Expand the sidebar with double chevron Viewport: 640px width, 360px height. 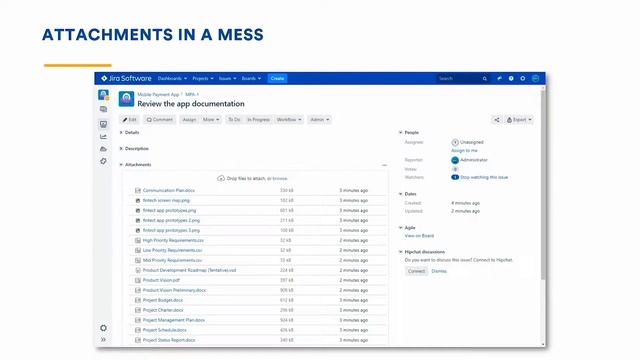[103, 340]
